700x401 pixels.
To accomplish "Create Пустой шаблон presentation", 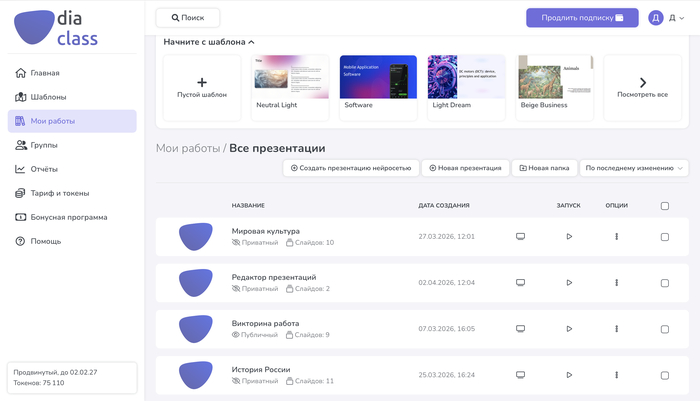I will (202, 88).
